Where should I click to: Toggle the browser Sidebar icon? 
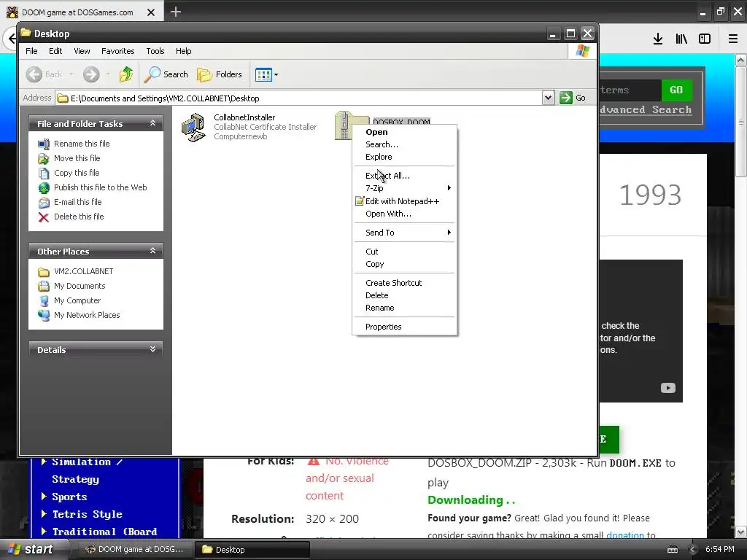tap(705, 39)
